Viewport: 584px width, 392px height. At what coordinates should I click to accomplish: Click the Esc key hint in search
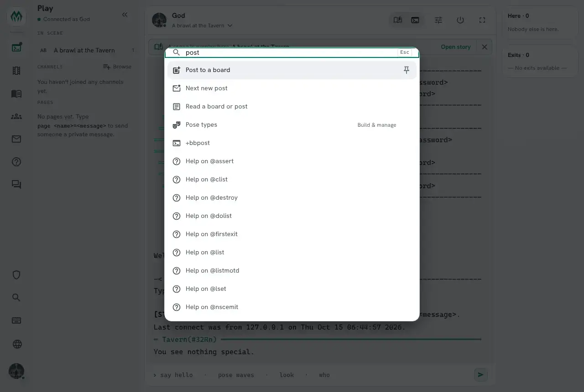[405, 52]
